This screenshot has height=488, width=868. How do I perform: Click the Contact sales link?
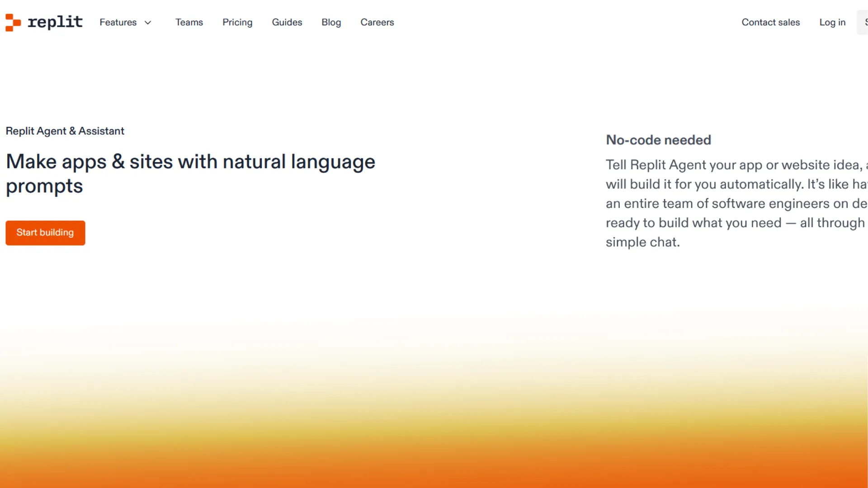(770, 22)
